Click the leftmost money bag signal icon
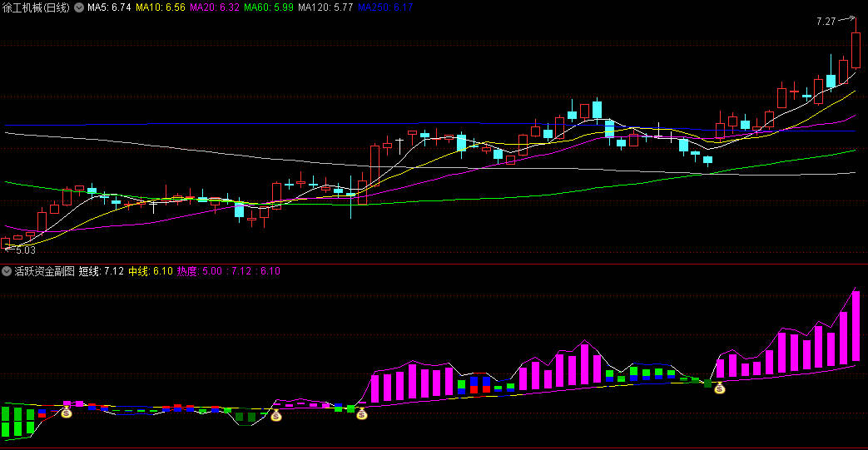868x450 pixels. click(67, 412)
